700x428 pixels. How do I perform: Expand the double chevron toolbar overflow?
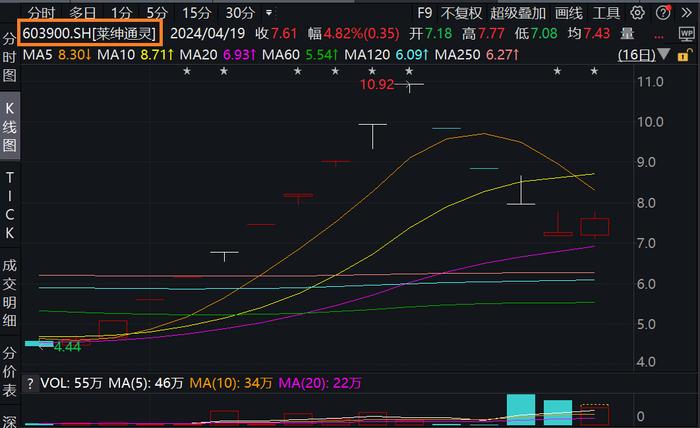pyautogui.click(x=687, y=13)
